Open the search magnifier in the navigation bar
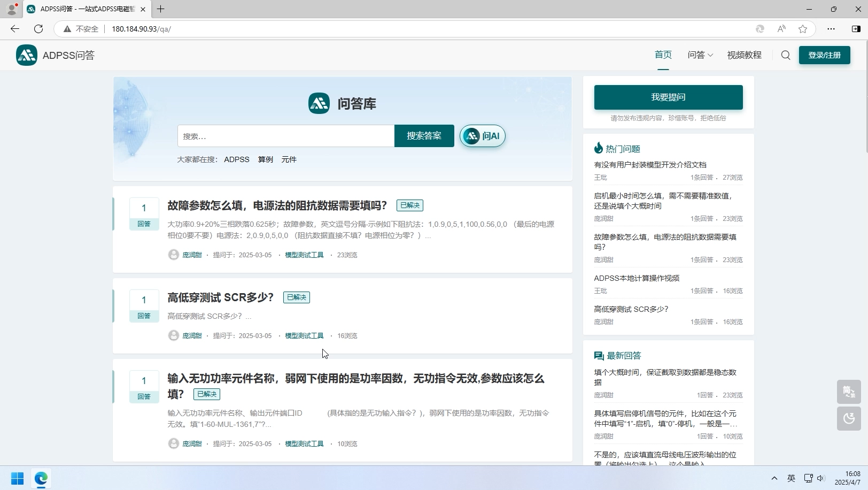Image resolution: width=868 pixels, height=490 pixels. [x=785, y=55]
